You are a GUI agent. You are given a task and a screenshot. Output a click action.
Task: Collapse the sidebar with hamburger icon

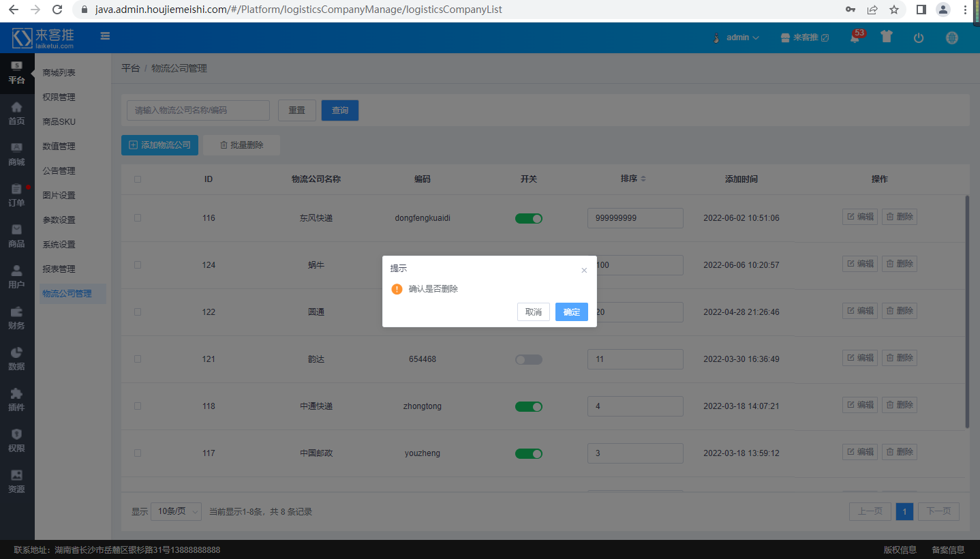point(105,36)
